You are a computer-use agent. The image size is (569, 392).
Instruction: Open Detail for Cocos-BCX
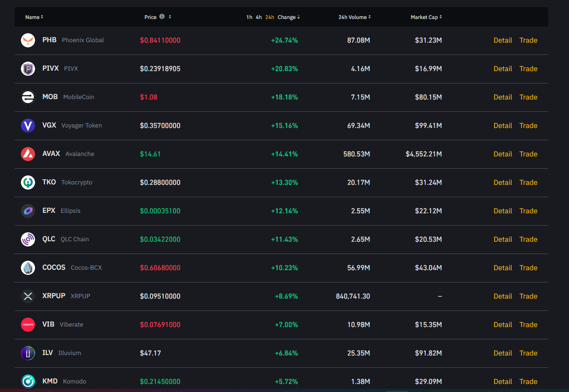click(503, 268)
